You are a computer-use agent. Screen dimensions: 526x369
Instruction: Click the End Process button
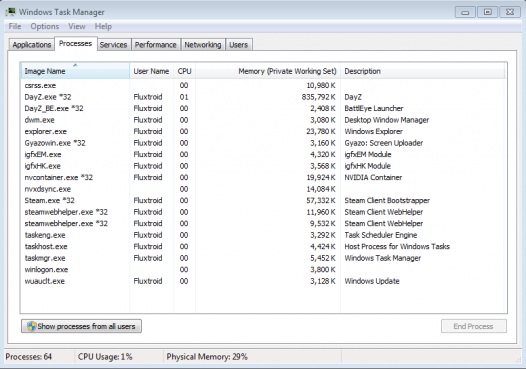coord(474,326)
